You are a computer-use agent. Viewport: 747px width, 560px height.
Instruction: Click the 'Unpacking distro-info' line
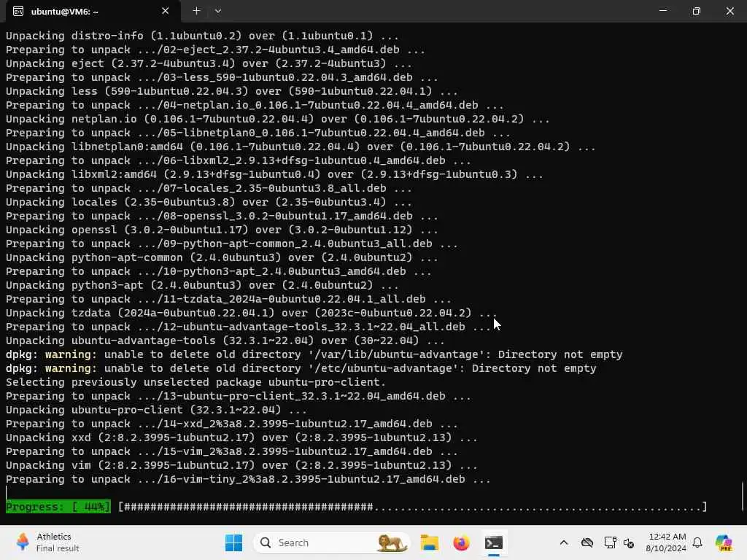pos(203,36)
